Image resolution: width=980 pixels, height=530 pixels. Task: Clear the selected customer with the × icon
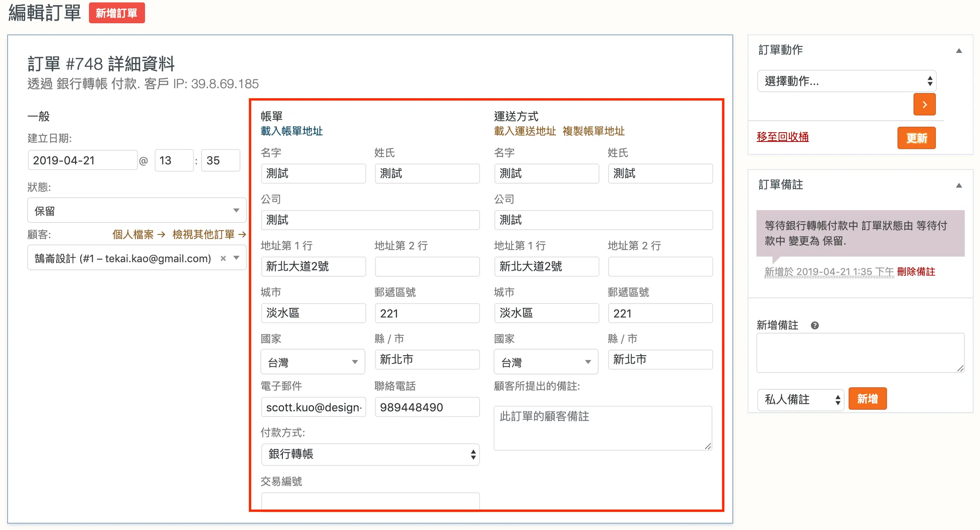[x=223, y=259]
